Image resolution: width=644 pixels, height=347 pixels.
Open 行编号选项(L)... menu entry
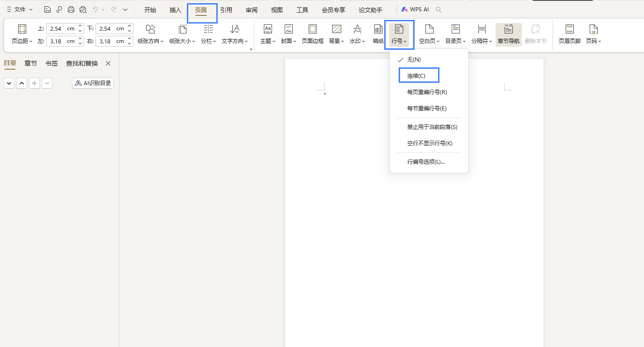tap(429, 162)
